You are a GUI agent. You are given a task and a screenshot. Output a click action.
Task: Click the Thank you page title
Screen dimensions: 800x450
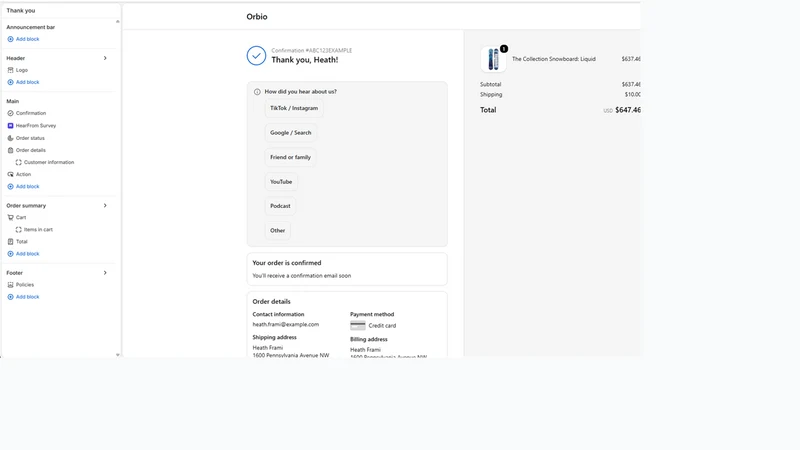click(x=21, y=10)
